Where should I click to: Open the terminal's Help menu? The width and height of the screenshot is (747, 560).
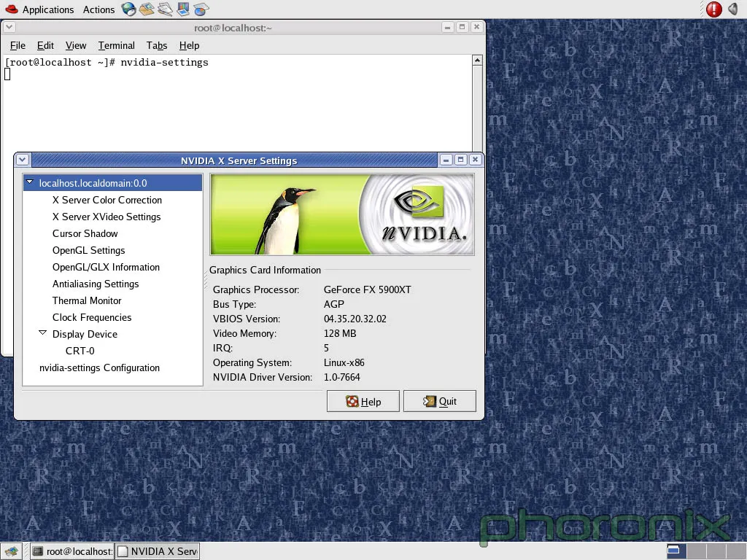point(189,45)
